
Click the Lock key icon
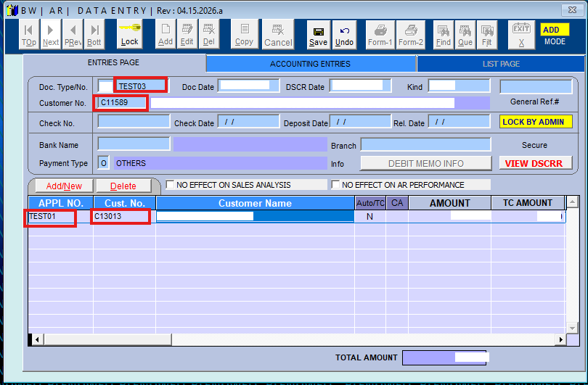(x=130, y=34)
